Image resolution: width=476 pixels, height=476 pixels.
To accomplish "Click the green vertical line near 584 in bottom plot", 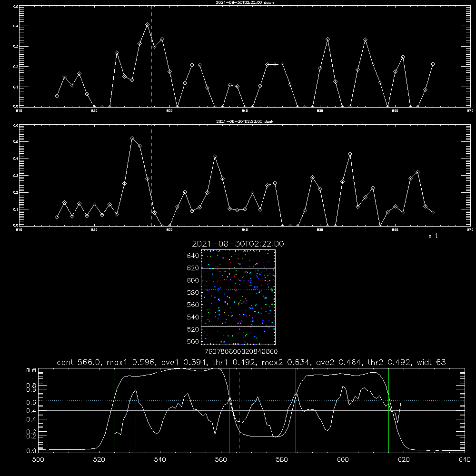I will [296, 410].
